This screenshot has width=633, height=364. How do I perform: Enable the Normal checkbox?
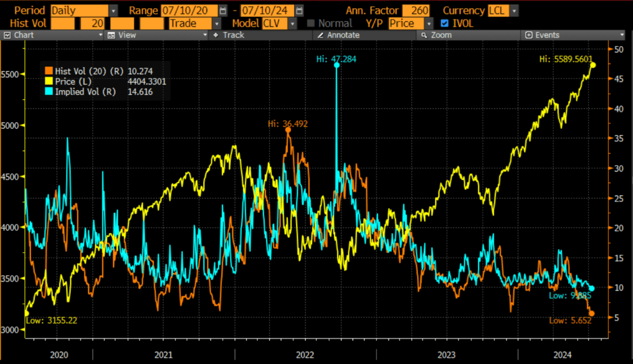pyautogui.click(x=310, y=24)
